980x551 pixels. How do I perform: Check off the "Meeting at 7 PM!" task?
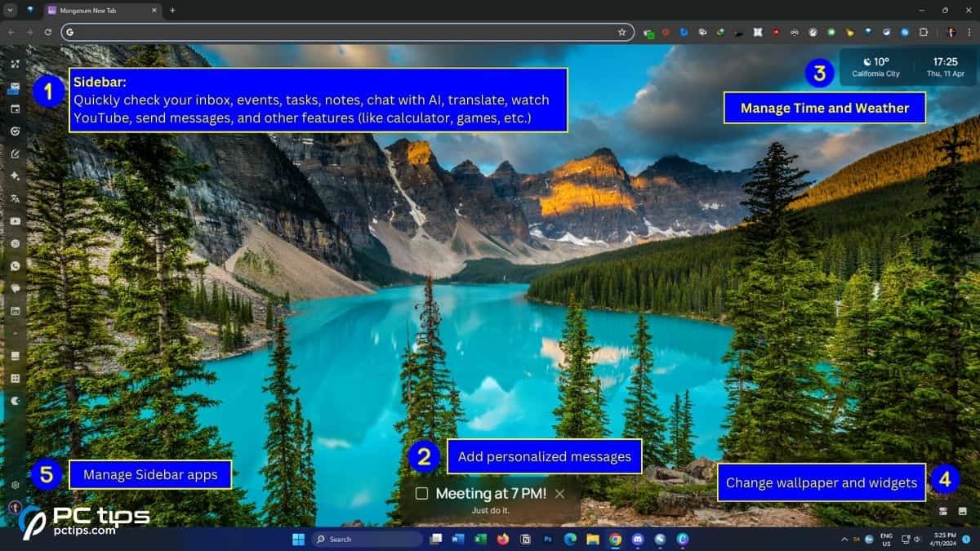[421, 493]
